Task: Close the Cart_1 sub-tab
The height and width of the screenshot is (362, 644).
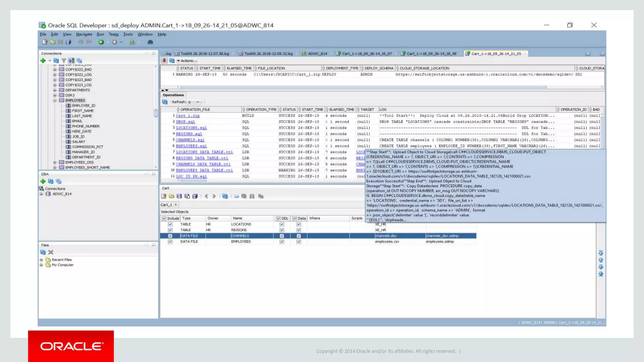Action: point(176,205)
